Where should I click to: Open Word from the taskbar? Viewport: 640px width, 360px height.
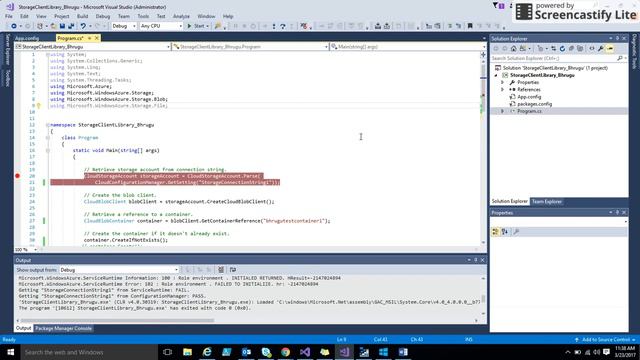tap(403, 352)
